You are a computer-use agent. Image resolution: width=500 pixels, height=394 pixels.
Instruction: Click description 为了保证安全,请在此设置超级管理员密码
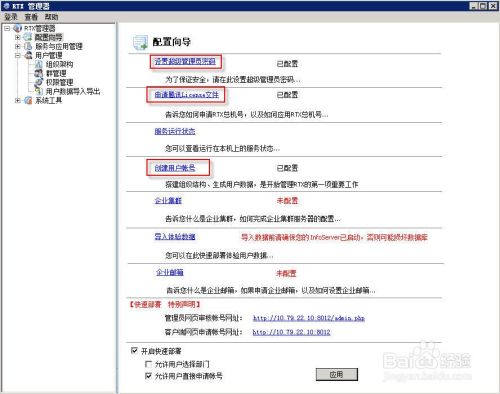(x=233, y=80)
